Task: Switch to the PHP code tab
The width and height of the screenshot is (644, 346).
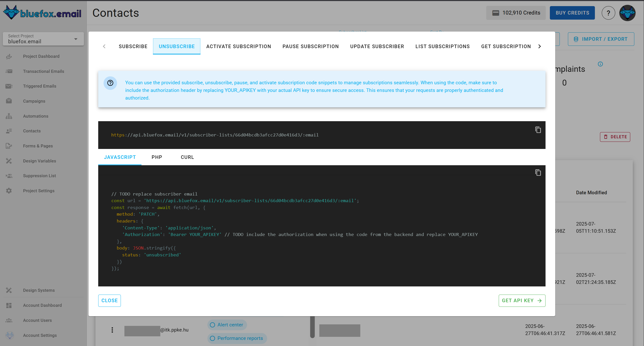Action: (x=157, y=157)
